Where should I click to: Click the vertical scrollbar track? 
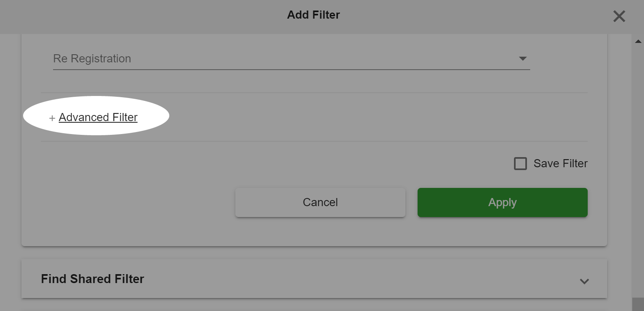638,170
